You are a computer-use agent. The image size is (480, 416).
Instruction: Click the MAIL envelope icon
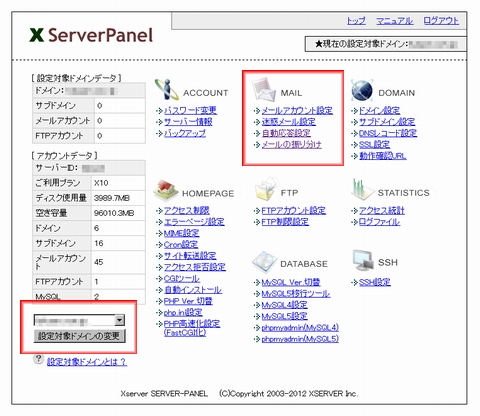(x=264, y=89)
